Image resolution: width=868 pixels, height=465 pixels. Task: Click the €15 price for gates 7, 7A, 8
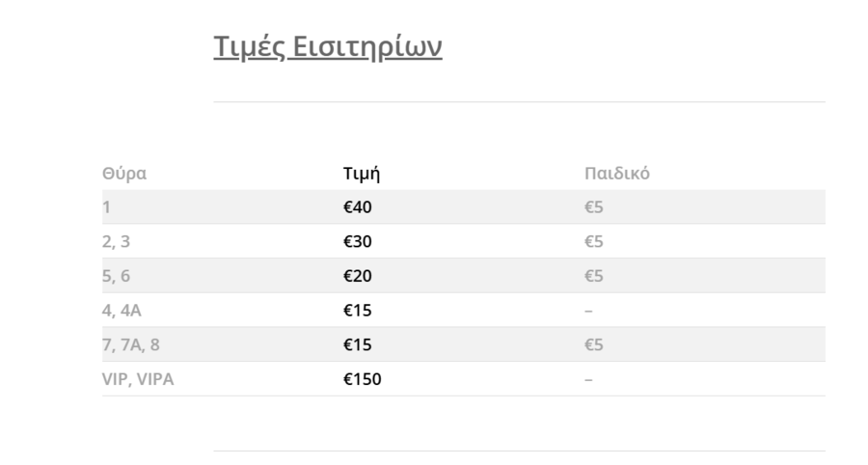(x=357, y=344)
